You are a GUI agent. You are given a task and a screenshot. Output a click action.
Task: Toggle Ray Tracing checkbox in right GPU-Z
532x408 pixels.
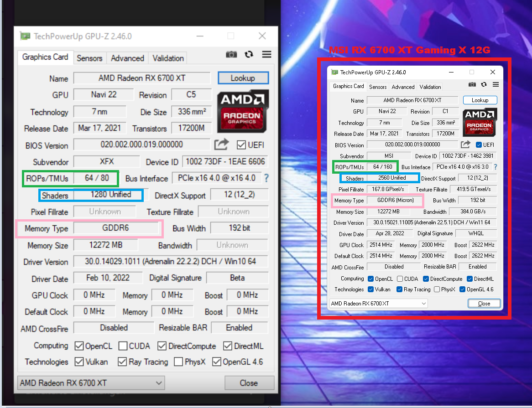tap(399, 289)
